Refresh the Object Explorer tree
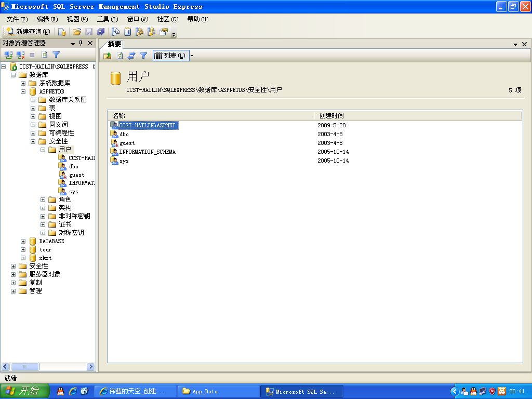Screen dimensions: 532x399 pyautogui.click(x=45, y=55)
